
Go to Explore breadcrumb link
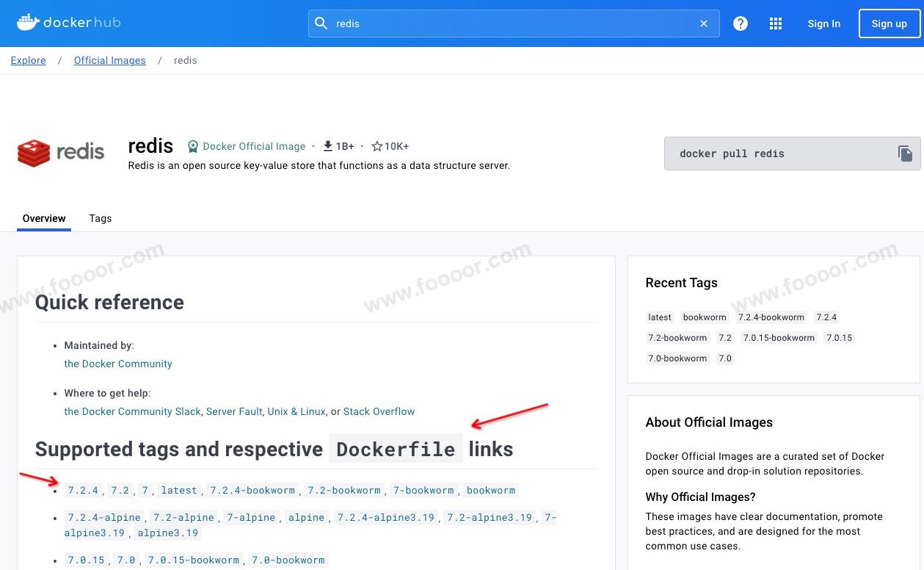(28, 60)
